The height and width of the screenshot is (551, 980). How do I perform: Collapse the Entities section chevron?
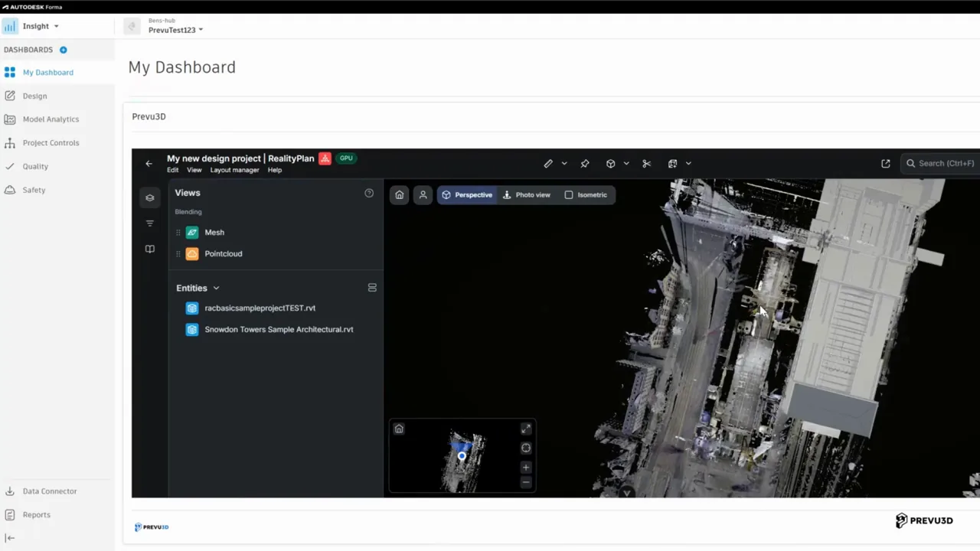click(216, 288)
